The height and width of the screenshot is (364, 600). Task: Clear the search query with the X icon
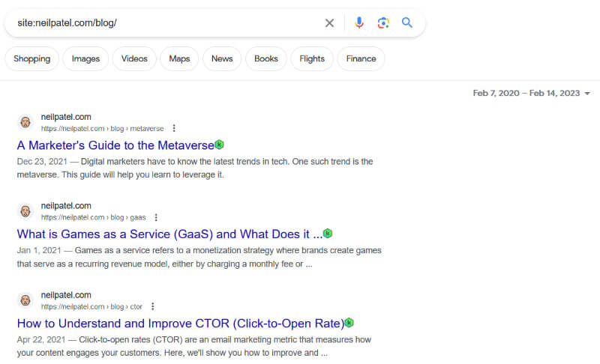[329, 23]
